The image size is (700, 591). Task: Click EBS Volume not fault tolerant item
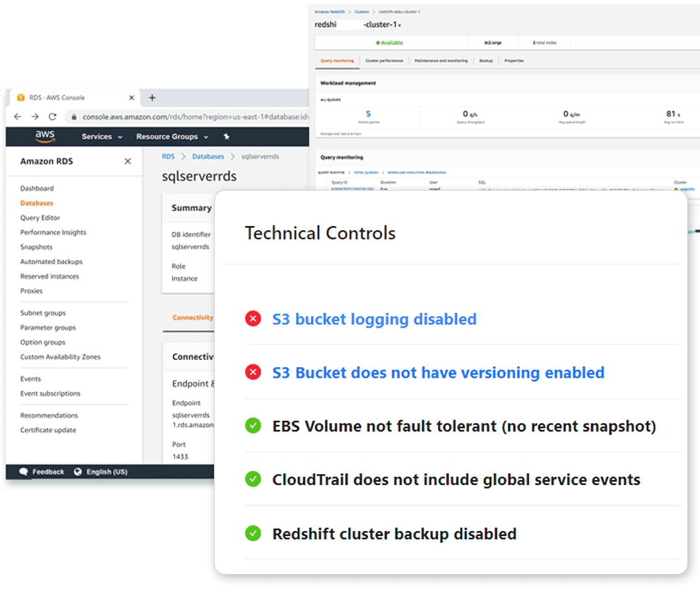pos(464,426)
